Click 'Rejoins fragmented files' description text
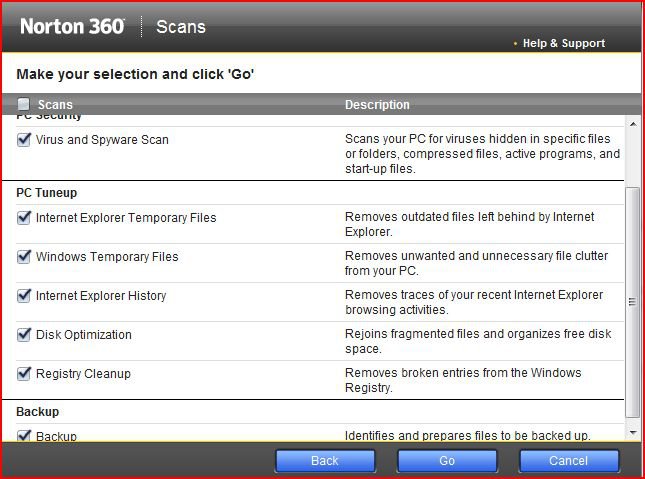Image resolution: width=645 pixels, height=479 pixels. 478,341
